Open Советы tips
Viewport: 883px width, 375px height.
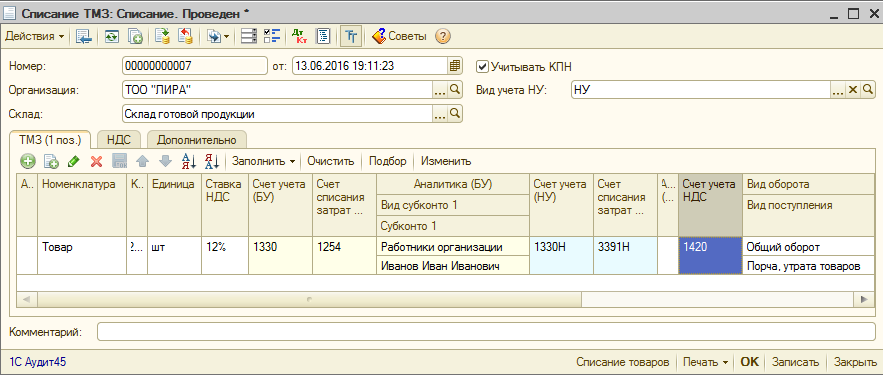point(400,37)
